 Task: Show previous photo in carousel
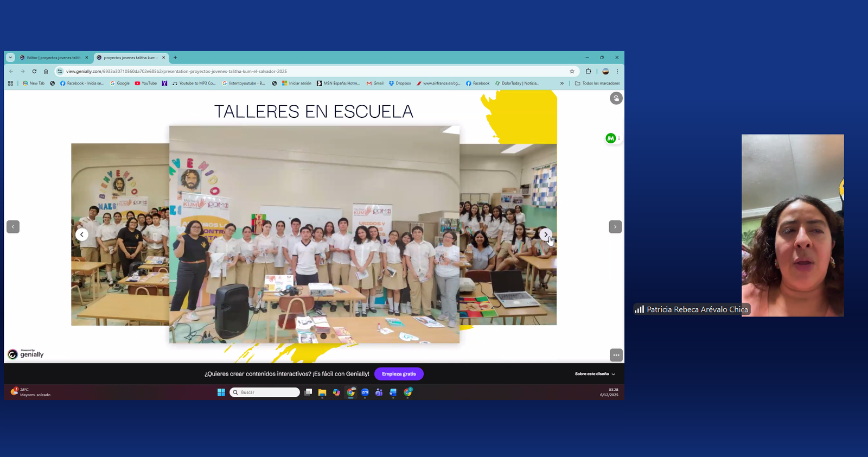pos(82,234)
